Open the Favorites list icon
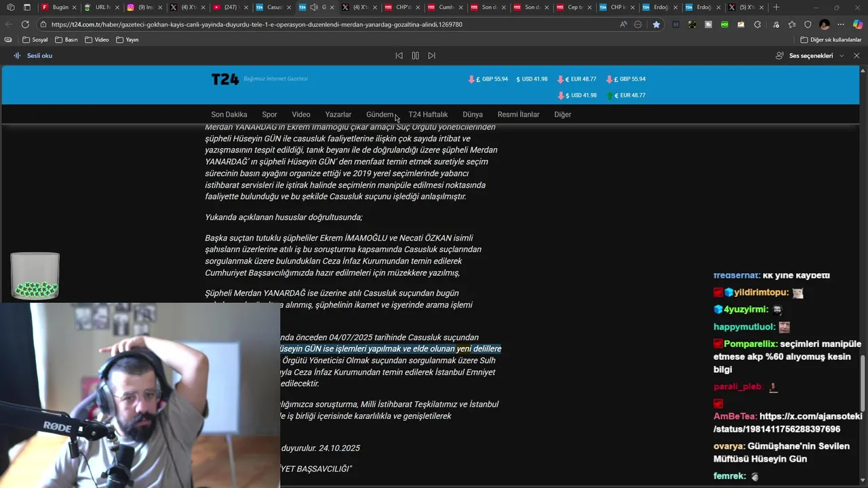This screenshot has height=488, width=868. click(791, 24)
